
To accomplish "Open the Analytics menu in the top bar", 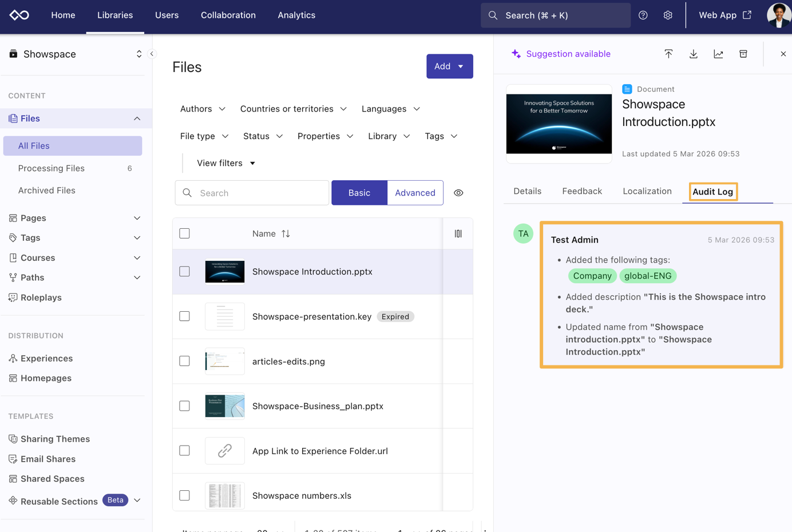I will [296, 15].
